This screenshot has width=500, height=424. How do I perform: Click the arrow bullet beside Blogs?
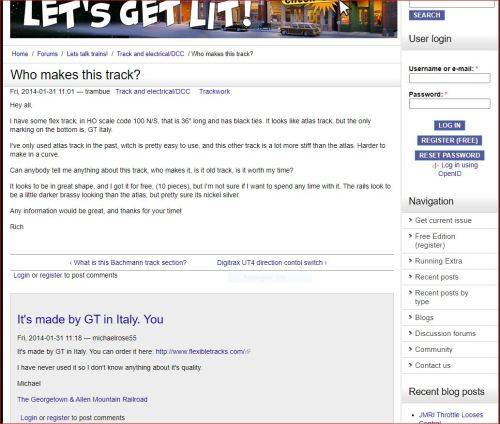pyautogui.click(x=411, y=317)
